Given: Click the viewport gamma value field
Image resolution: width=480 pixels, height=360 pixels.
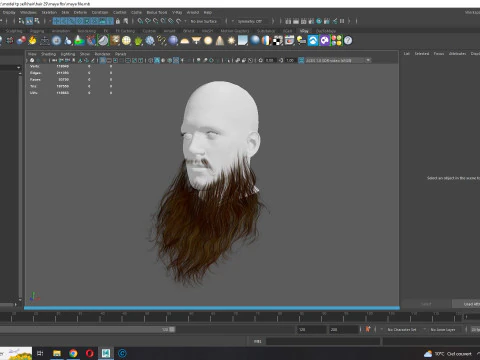Looking at the screenshot, I should 290,60.
